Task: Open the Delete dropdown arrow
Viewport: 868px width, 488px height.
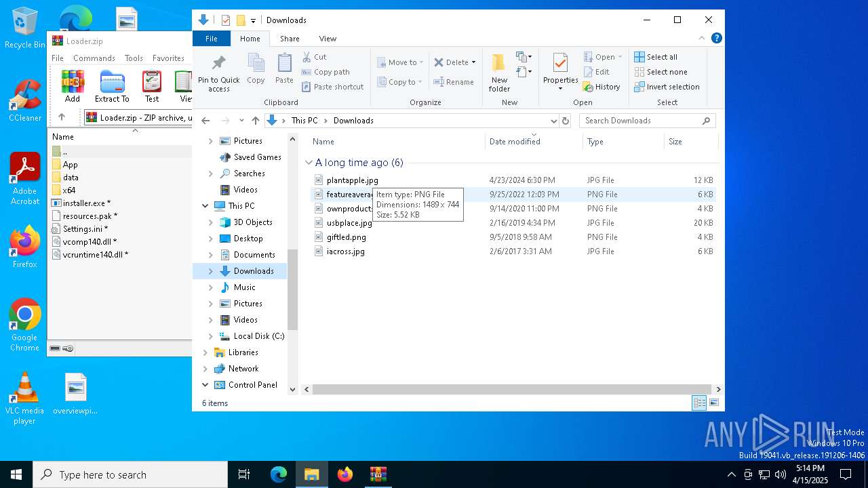Action: coord(473,62)
